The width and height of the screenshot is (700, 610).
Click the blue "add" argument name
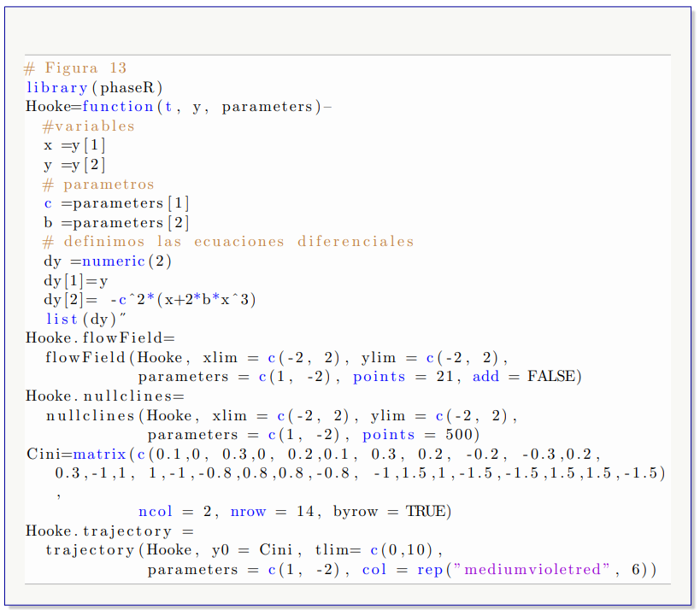(x=485, y=377)
